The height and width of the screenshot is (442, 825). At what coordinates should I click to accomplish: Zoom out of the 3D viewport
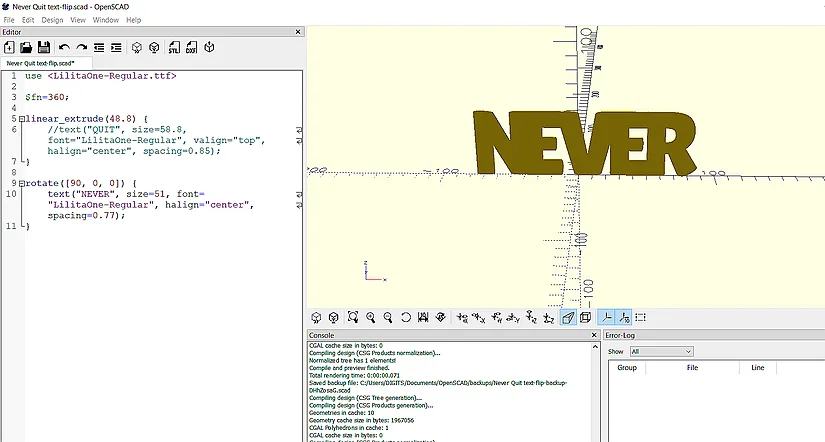point(388,317)
